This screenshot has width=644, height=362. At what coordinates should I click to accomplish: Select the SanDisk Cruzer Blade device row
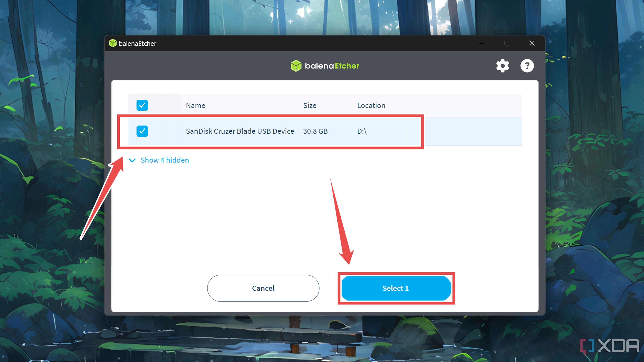(x=271, y=131)
